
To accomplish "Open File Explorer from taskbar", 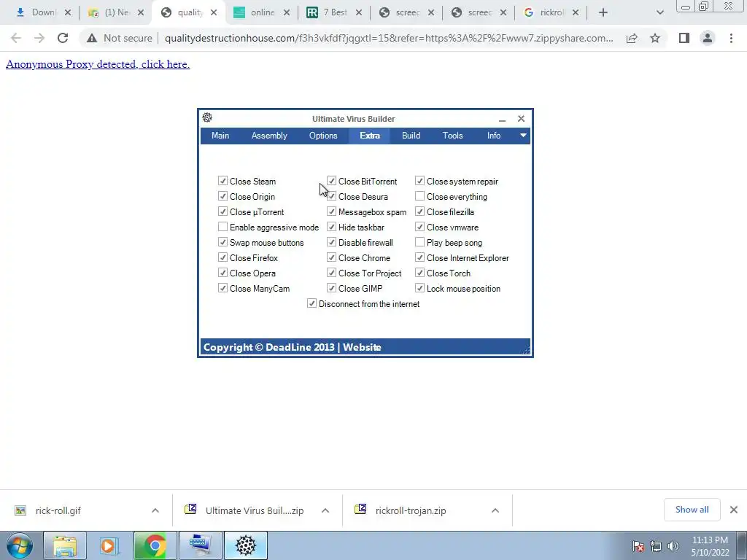I will click(65, 545).
